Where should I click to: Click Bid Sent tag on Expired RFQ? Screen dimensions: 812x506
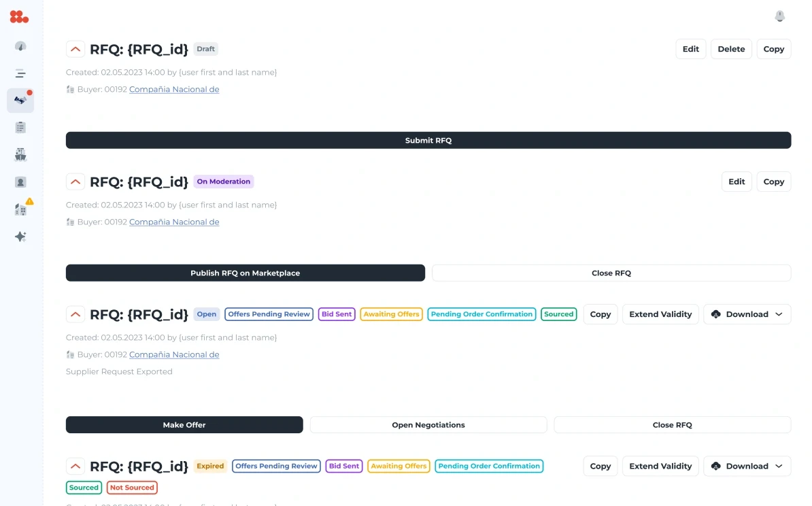344,466
